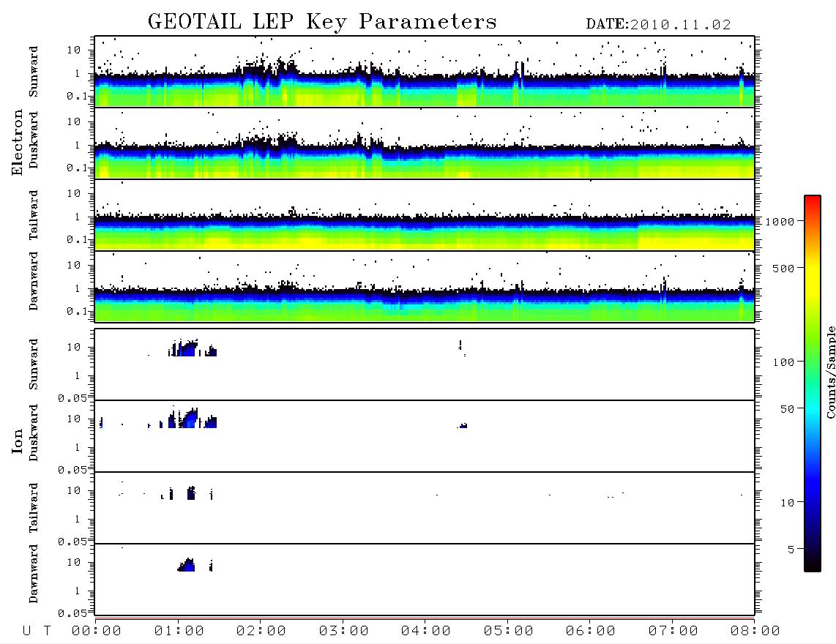The height and width of the screenshot is (644, 836).
Task: Click the "1" tick of Ion Tailward panel
Action: 78,519
